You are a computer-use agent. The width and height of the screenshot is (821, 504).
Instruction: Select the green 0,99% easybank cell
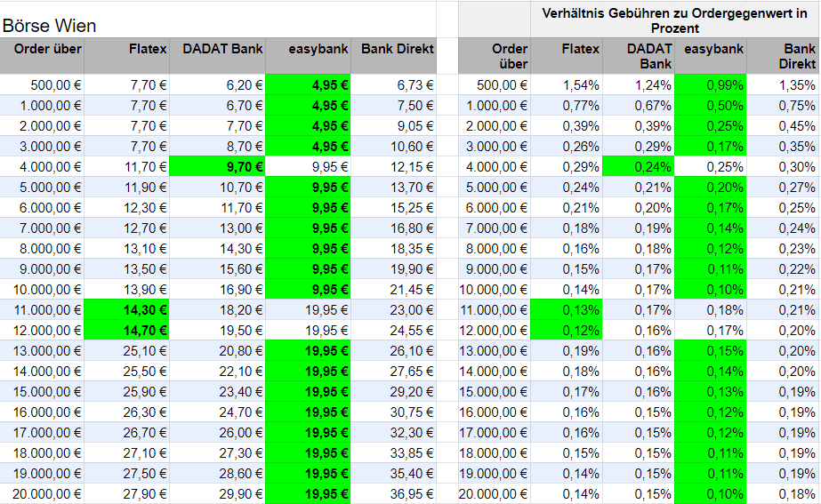(711, 84)
